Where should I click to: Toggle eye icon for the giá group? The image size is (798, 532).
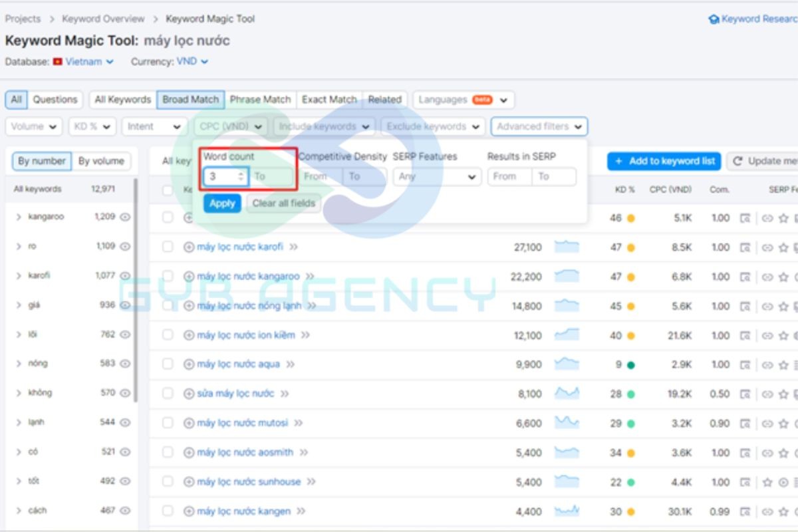click(125, 305)
